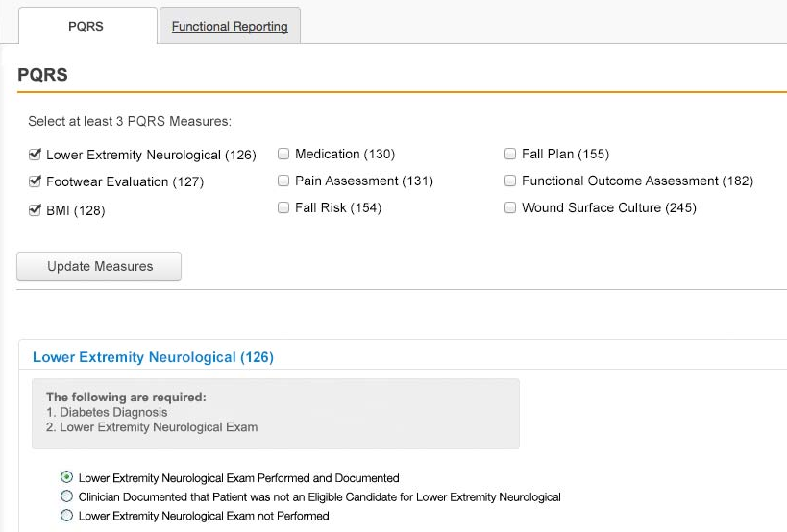787x532 pixels.
Task: Disable the BMI (128) measure checkbox
Action: tap(36, 209)
